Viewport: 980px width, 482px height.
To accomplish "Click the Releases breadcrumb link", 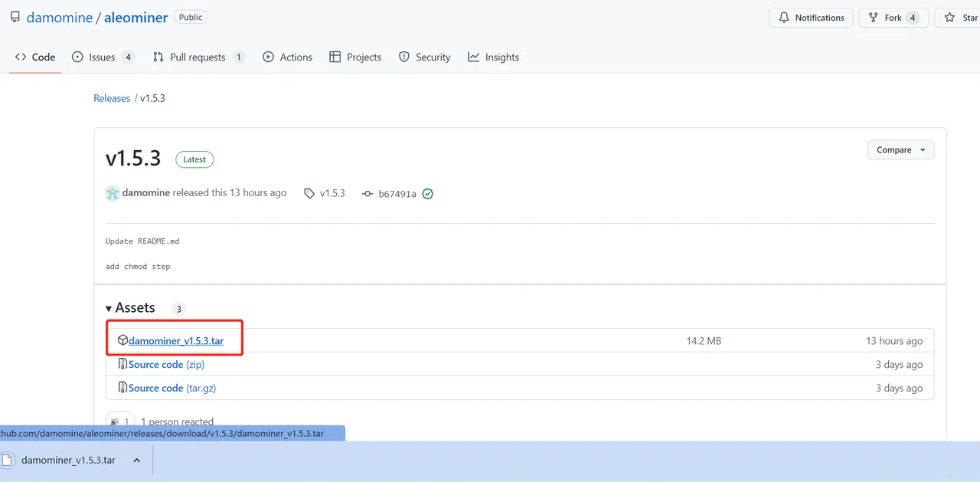I will [112, 98].
